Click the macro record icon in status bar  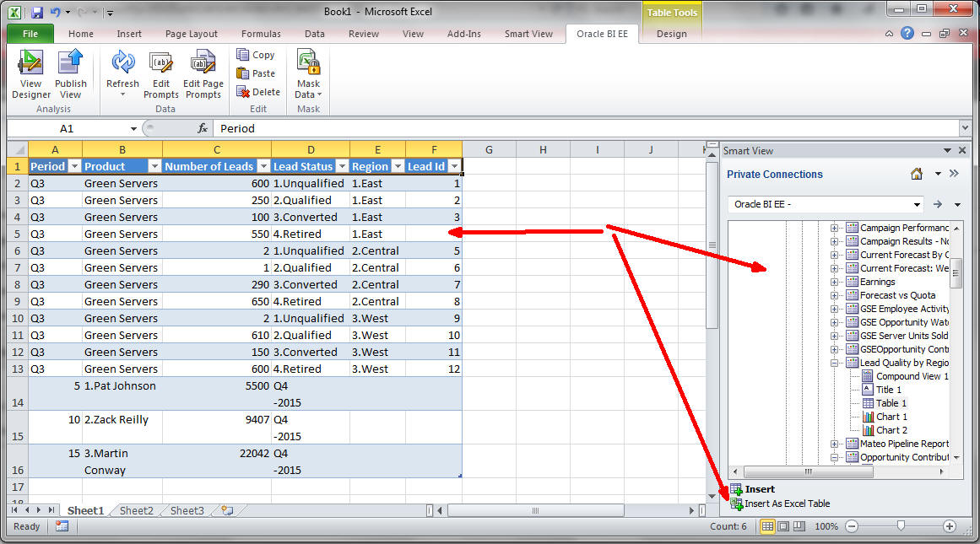(x=62, y=526)
